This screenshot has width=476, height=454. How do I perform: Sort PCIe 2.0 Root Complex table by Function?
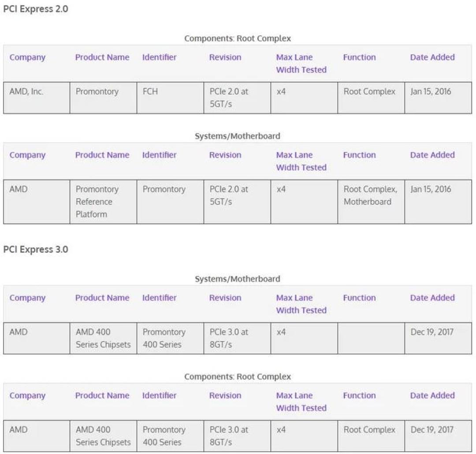(x=360, y=57)
